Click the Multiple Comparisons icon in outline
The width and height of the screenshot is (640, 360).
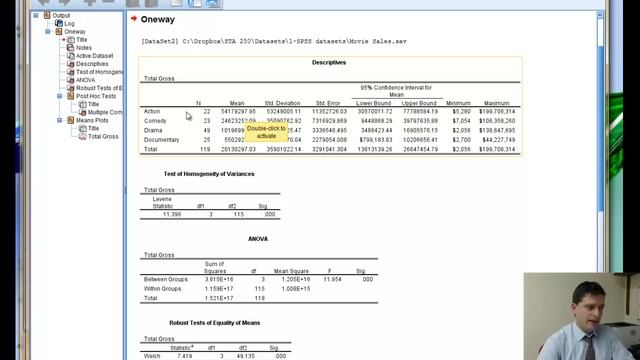pyautogui.click(x=82, y=112)
